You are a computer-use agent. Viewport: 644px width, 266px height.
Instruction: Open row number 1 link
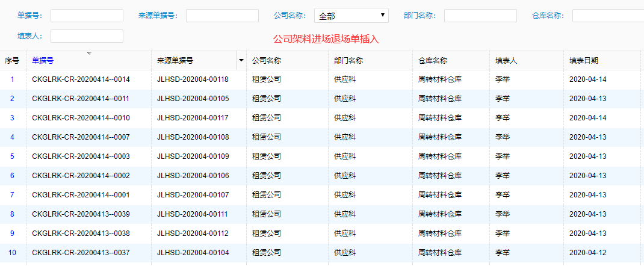pos(12,79)
